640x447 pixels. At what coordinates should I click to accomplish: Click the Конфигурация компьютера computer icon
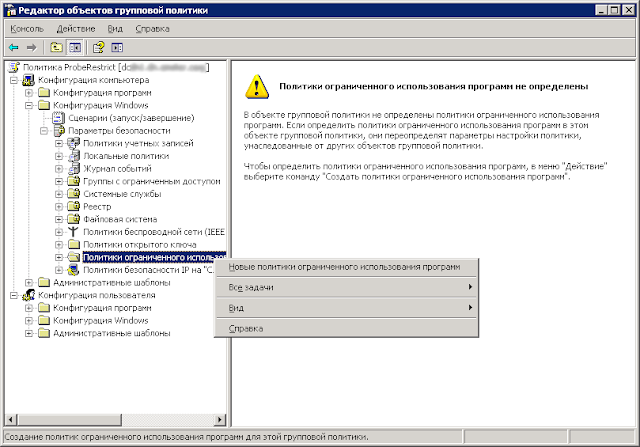click(29, 80)
